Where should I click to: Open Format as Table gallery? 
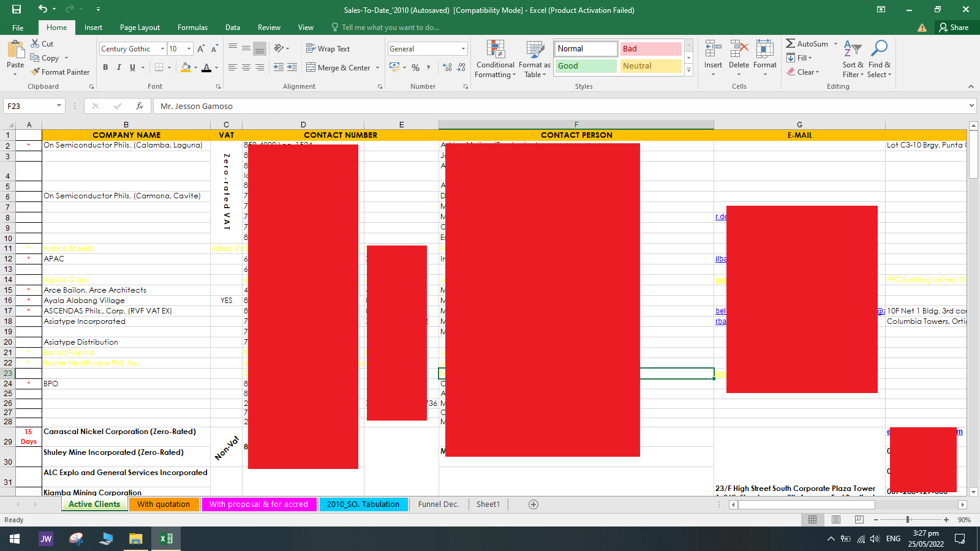[535, 59]
